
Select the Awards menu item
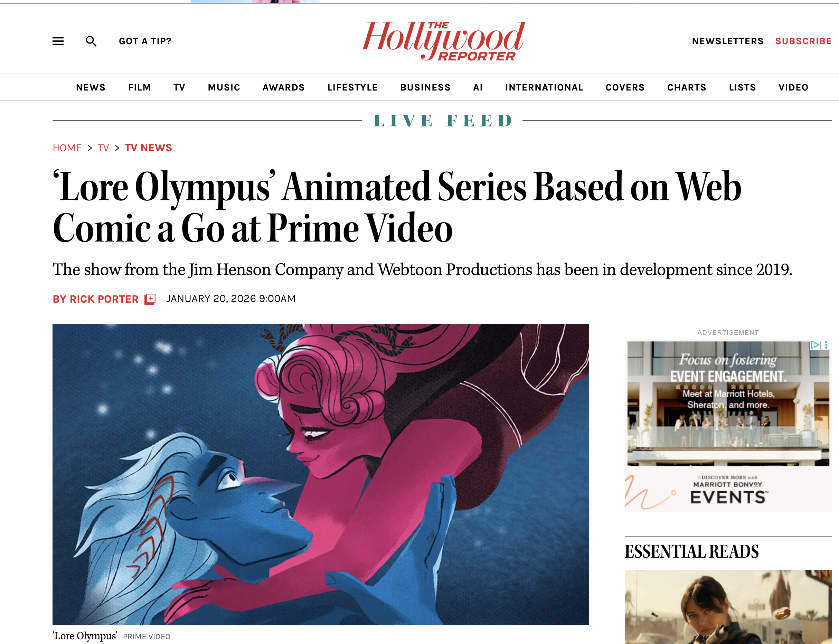[283, 87]
